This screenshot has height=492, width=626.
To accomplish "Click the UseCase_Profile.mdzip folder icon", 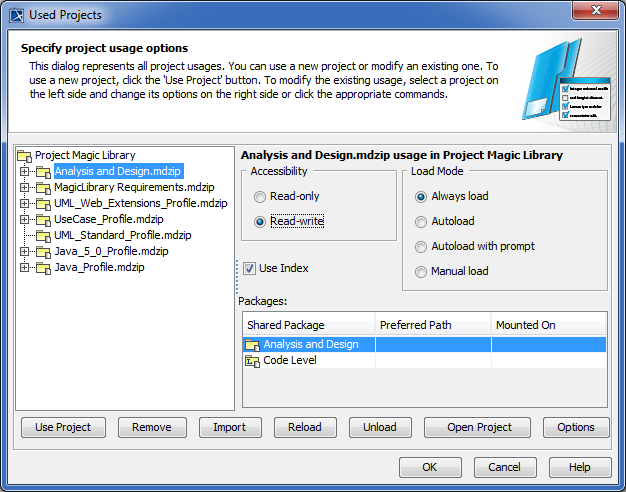I will (43, 220).
